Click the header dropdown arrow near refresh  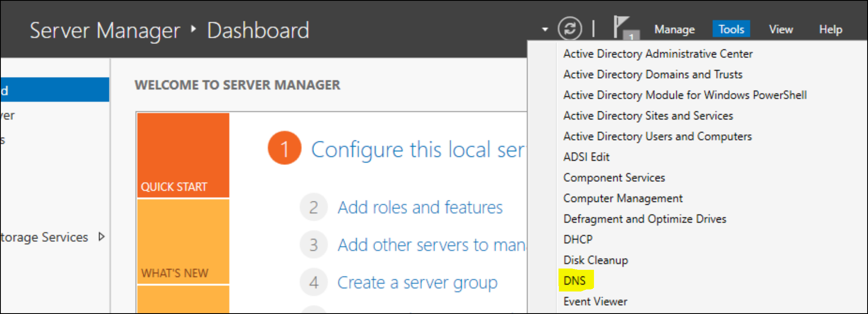tap(545, 29)
